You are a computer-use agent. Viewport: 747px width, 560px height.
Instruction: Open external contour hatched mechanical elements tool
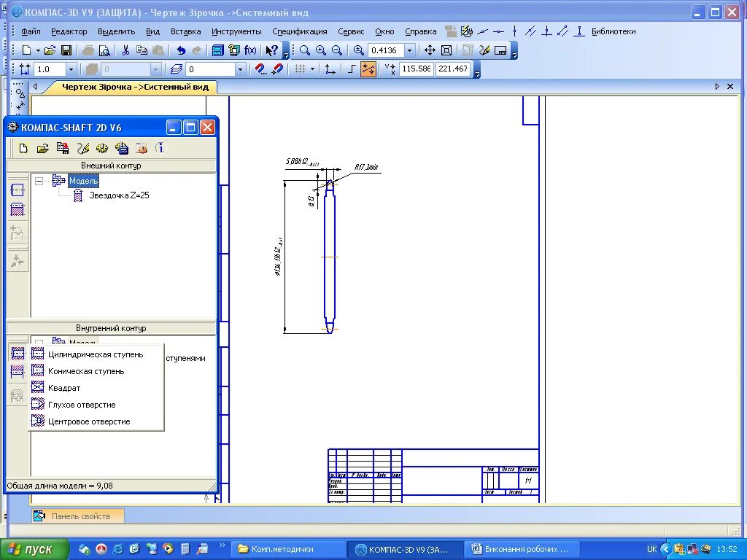(18, 209)
